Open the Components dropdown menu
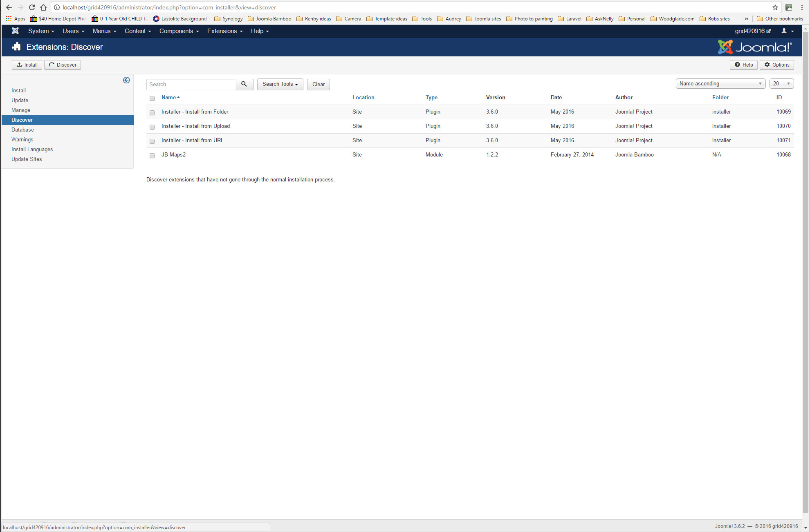This screenshot has height=532, width=810. click(x=179, y=31)
